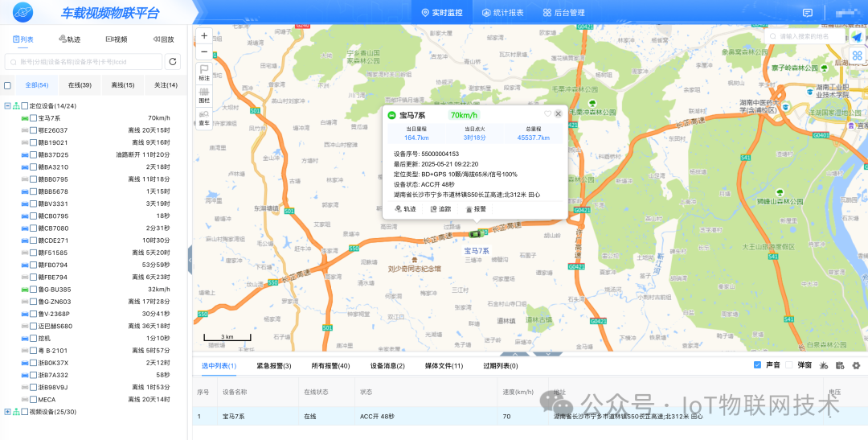Click gray car icon for MECA
Viewport: 868px width, 440px height.
coord(25,400)
